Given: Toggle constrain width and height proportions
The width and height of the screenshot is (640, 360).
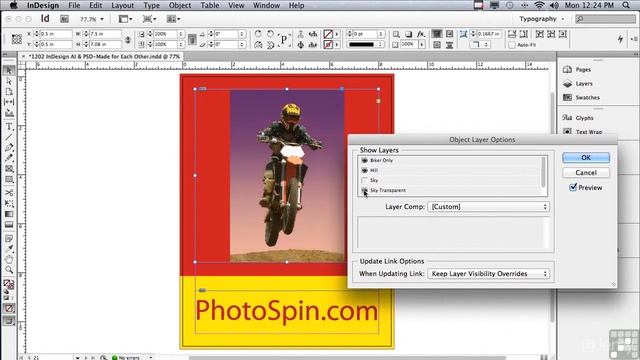Looking at the screenshot, I should [x=128, y=39].
